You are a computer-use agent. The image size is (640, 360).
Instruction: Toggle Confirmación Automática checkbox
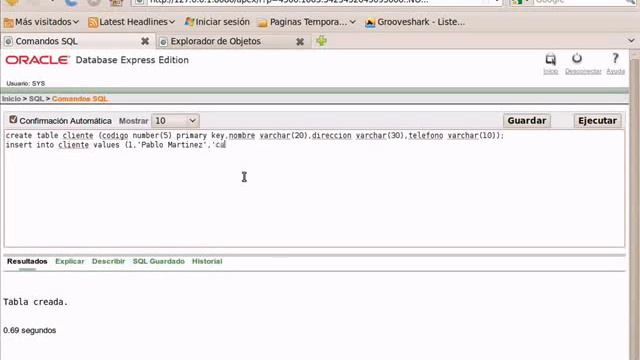[13, 120]
